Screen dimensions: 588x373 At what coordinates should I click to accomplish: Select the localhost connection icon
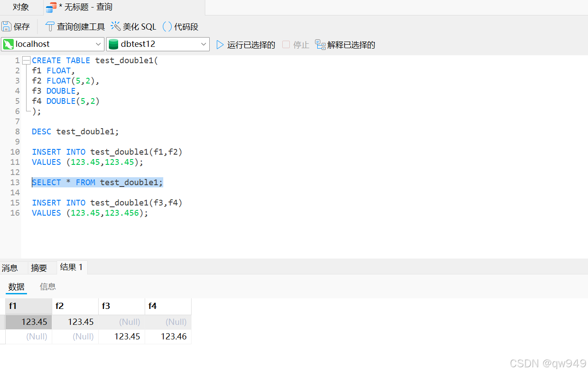click(8, 44)
